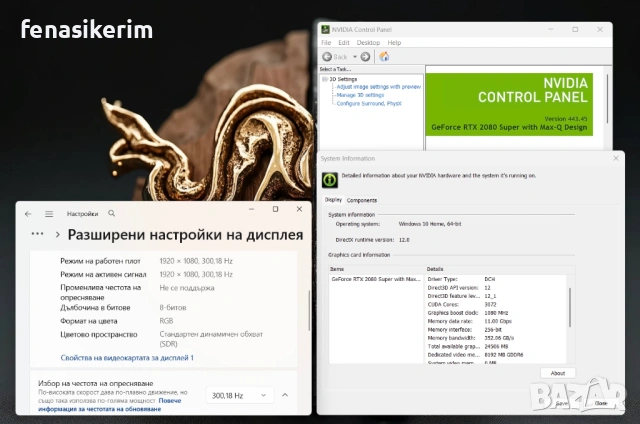Image resolution: width=640 pixels, height=424 pixels.
Task: Click the Settings window vertical scrollbar
Action: 309,311
